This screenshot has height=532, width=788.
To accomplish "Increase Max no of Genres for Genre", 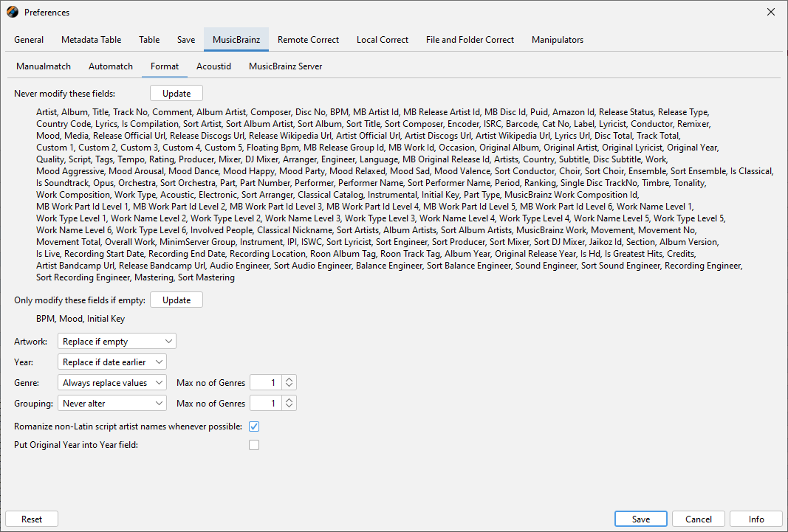I will tap(290, 379).
